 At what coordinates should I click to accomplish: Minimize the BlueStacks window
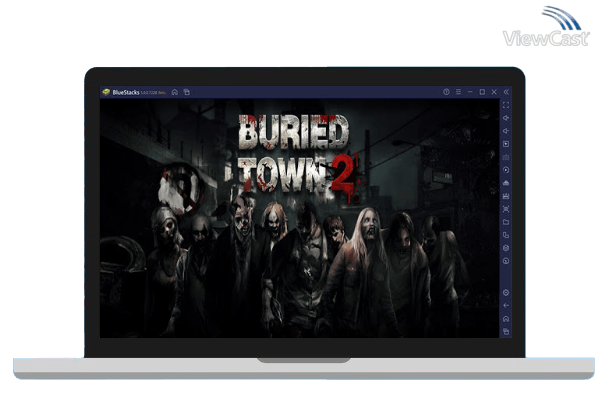tap(470, 92)
